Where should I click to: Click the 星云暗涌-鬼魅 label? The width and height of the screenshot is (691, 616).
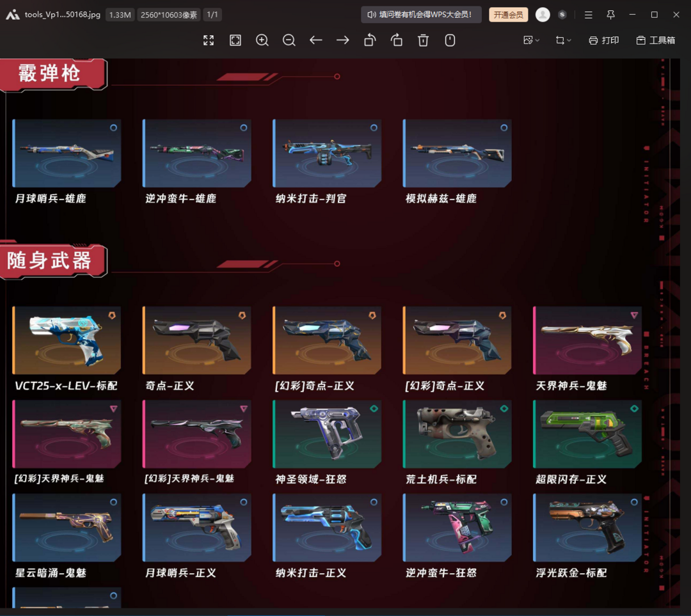click(51, 573)
